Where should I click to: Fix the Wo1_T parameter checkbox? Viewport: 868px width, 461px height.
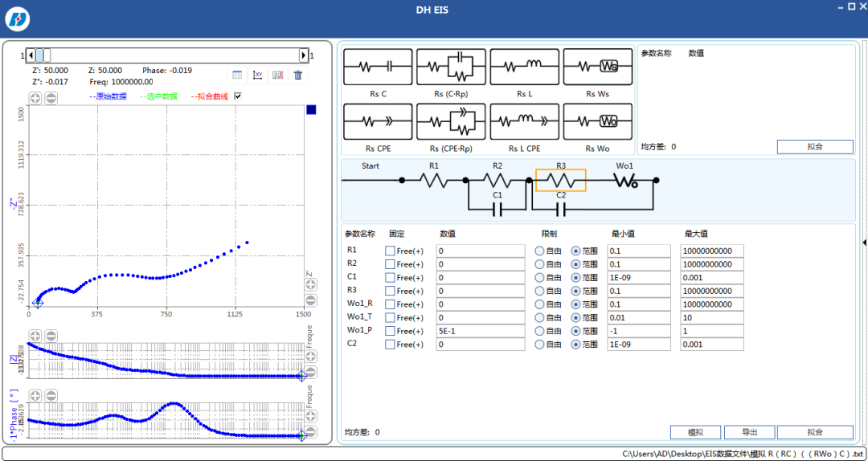click(390, 318)
